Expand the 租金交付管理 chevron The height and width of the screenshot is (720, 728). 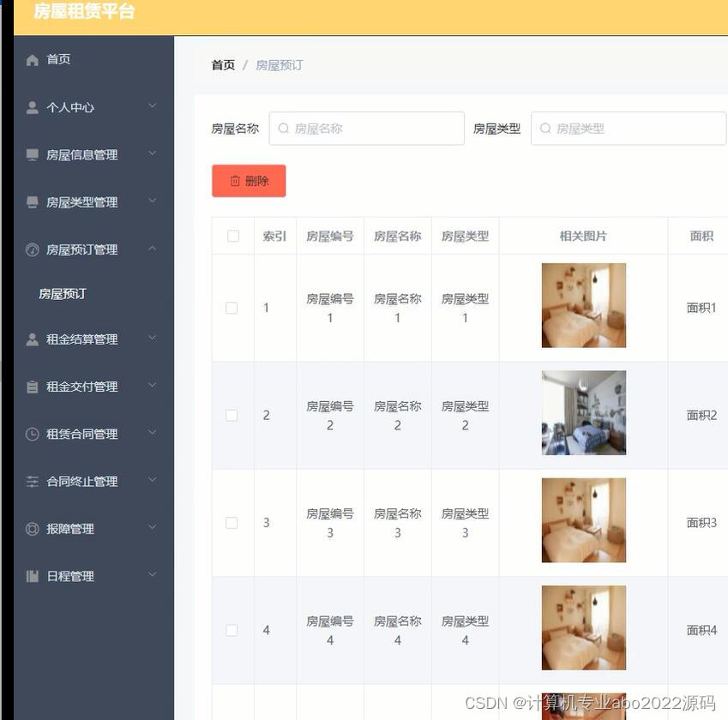(x=153, y=385)
